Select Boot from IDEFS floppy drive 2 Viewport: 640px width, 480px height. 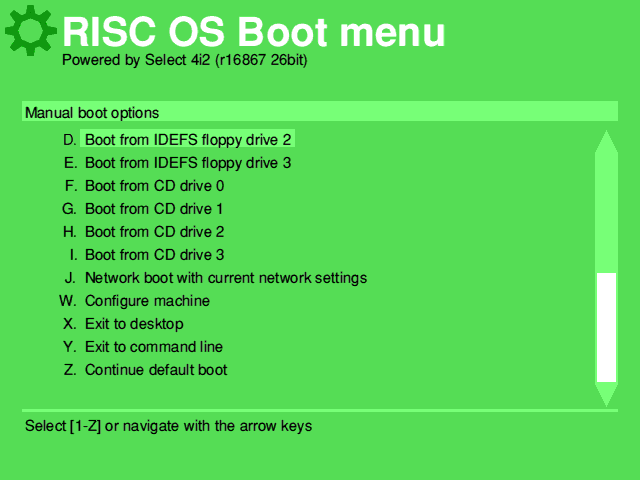pos(187,140)
